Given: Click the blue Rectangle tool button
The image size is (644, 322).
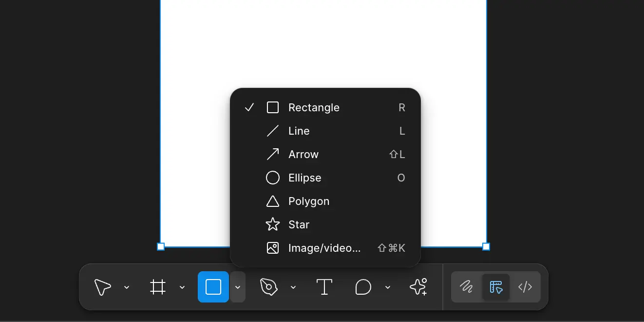Looking at the screenshot, I should coord(213,287).
